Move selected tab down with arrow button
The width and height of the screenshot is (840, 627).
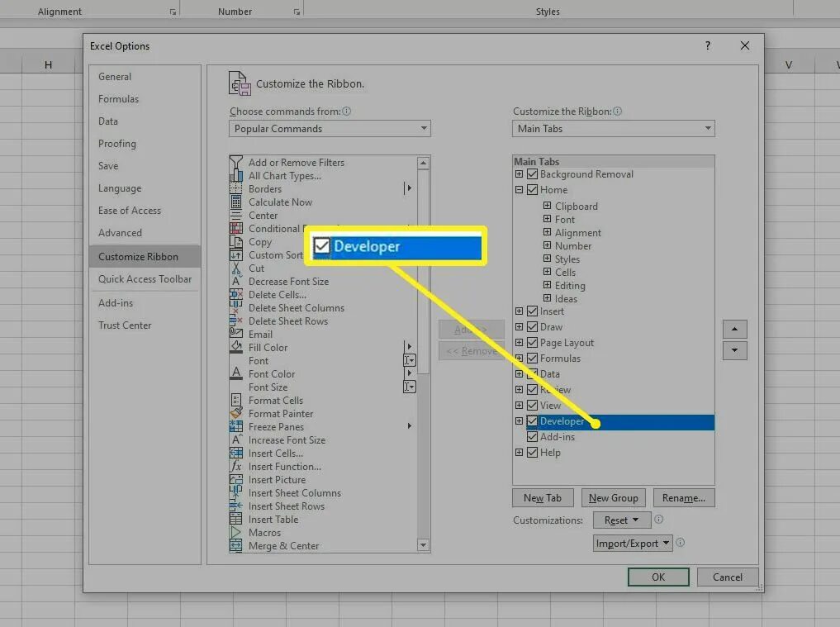click(734, 350)
